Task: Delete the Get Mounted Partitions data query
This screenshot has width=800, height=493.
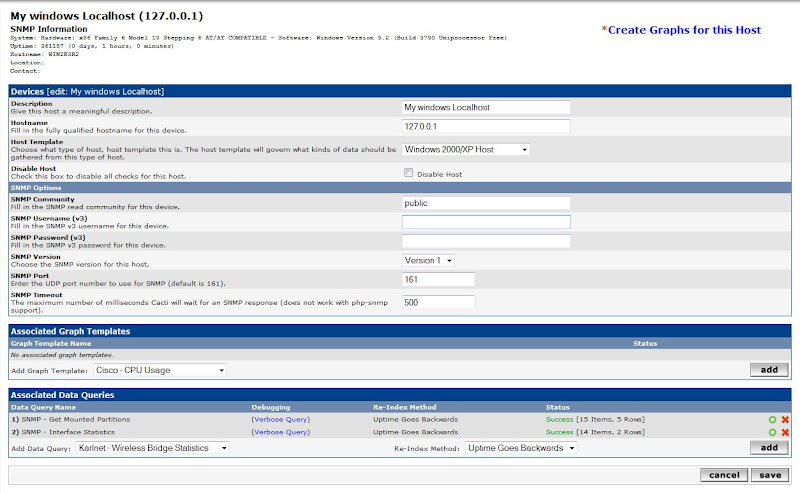Action: click(x=785, y=419)
